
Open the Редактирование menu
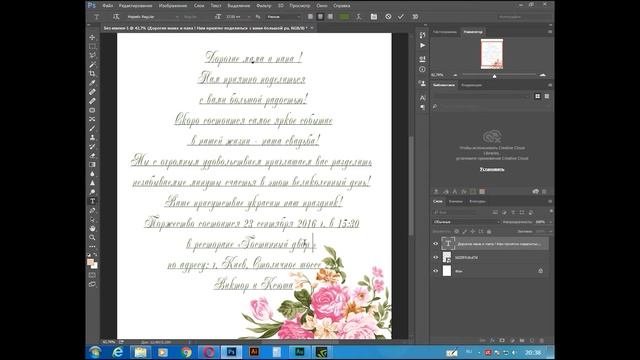(x=136, y=6)
